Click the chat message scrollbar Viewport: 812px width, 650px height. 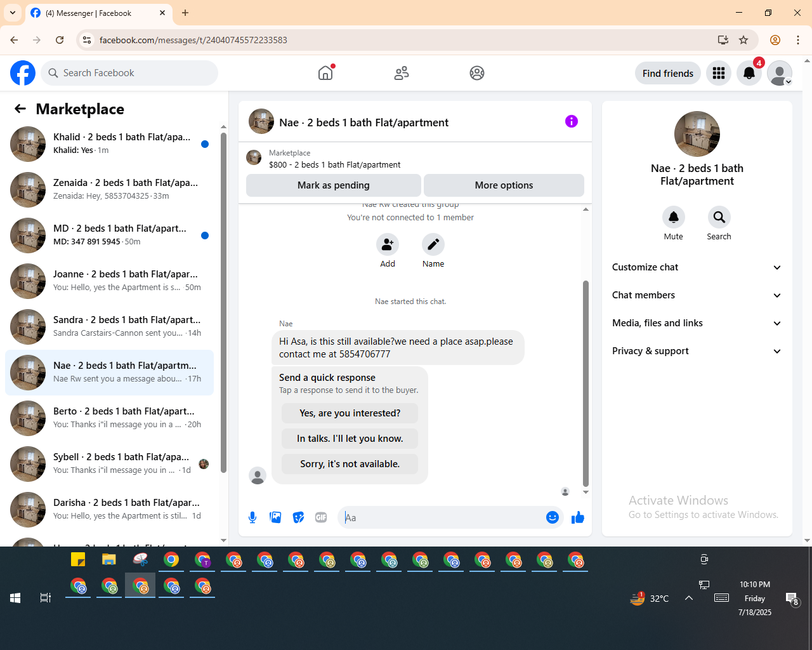coord(586,383)
